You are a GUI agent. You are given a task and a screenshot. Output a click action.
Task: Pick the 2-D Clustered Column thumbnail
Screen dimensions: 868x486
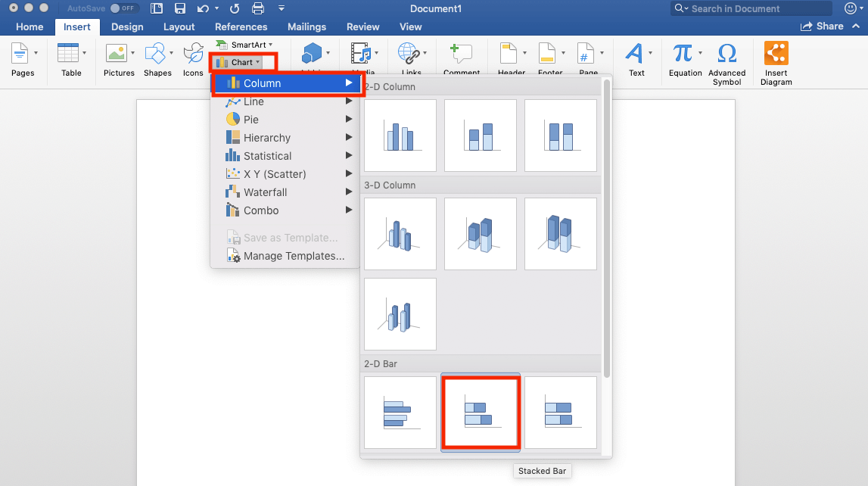[x=400, y=136]
